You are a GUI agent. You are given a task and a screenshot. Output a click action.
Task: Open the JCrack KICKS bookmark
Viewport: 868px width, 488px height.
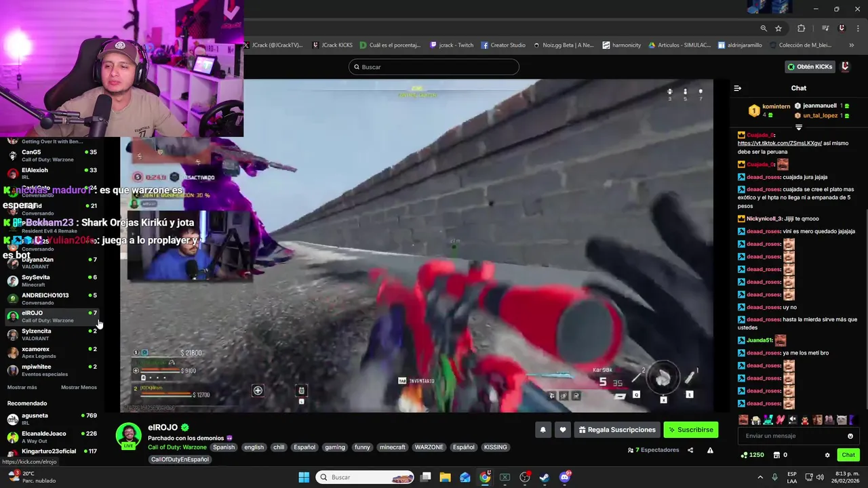332,45
